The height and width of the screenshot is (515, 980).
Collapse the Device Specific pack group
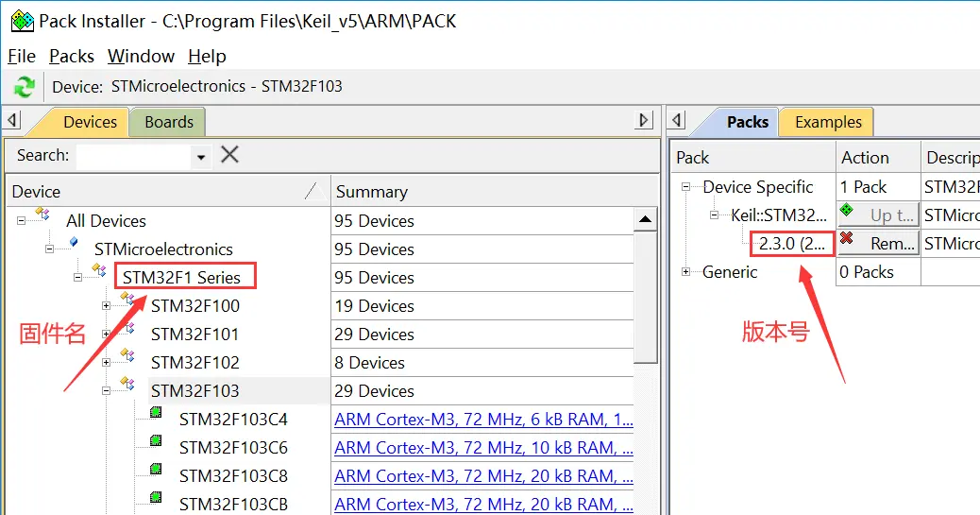685,186
